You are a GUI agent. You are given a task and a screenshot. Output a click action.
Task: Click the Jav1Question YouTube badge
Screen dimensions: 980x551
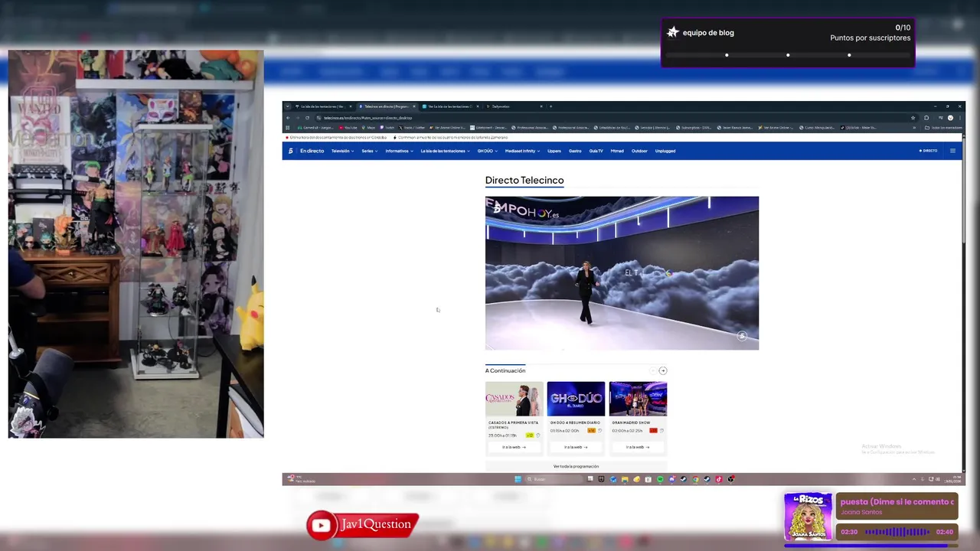tap(363, 524)
